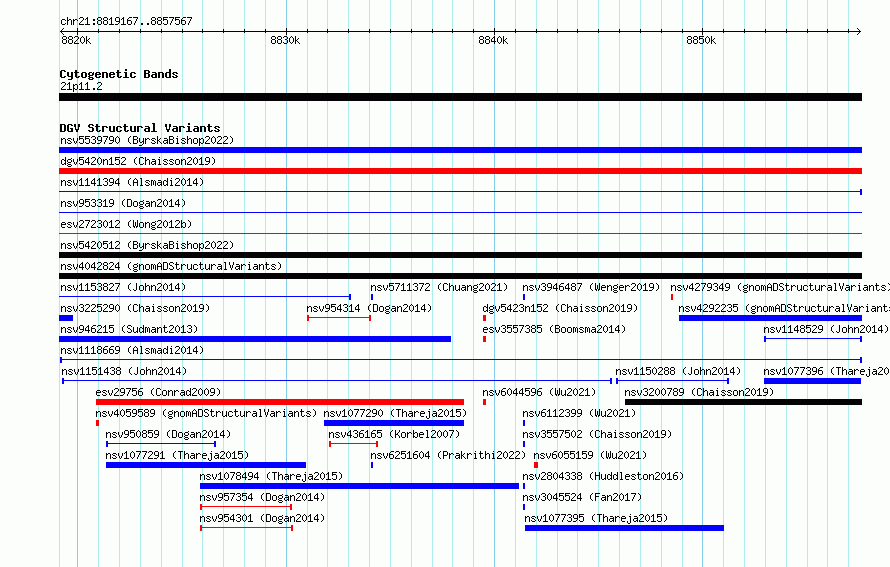The width and height of the screenshot is (890, 567).
Task: Click nsv1148529 (John2014) variant label
Action: click(x=826, y=329)
